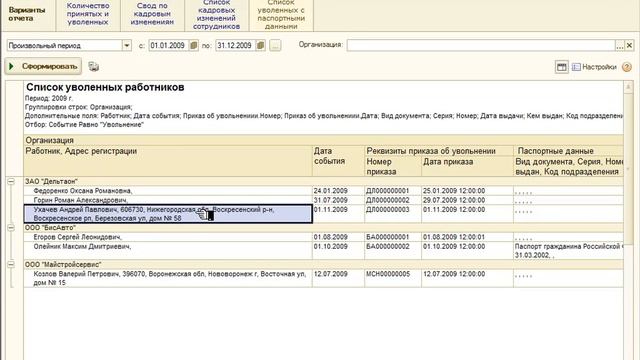This screenshot has width=640, height=360.
Task: Open Настройки
Action: tap(594, 67)
